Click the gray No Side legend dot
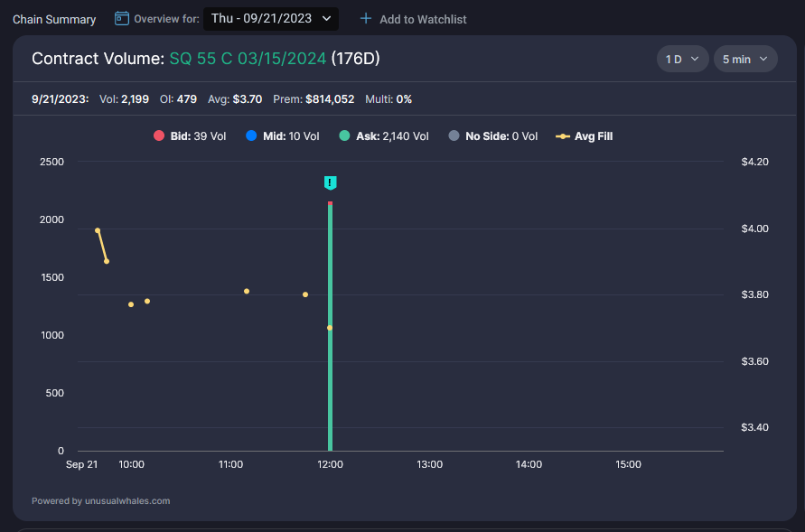The width and height of the screenshot is (805, 532). (454, 135)
